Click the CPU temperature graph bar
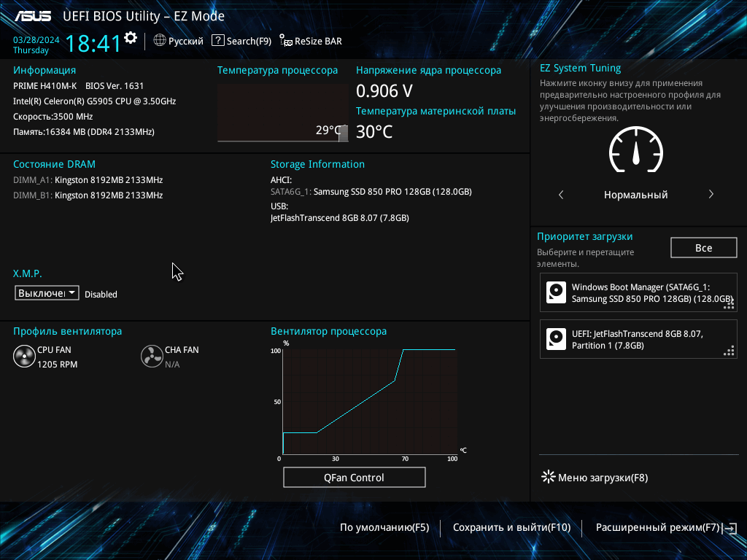The height and width of the screenshot is (560, 747). 343,134
